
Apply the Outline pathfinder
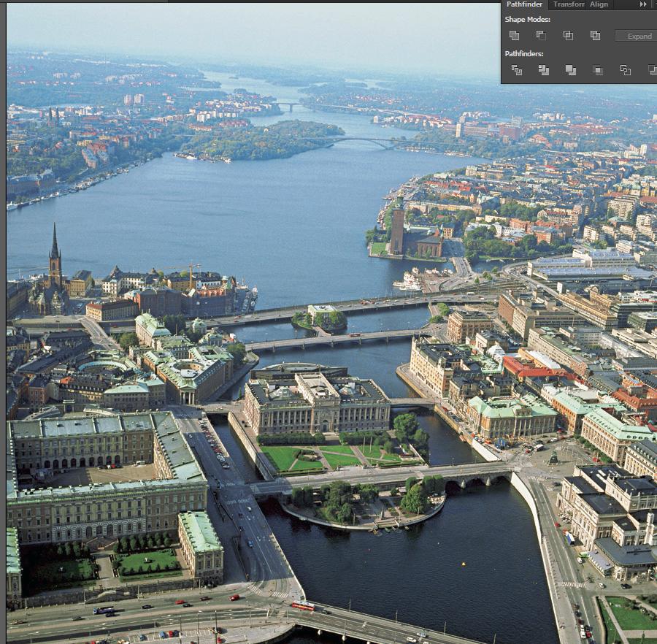tap(625, 70)
